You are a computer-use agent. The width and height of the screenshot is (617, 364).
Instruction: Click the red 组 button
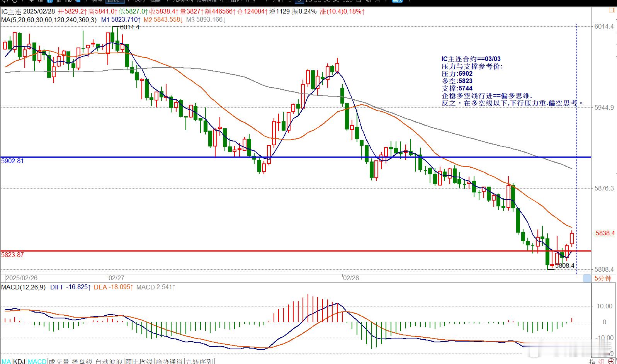point(601,361)
